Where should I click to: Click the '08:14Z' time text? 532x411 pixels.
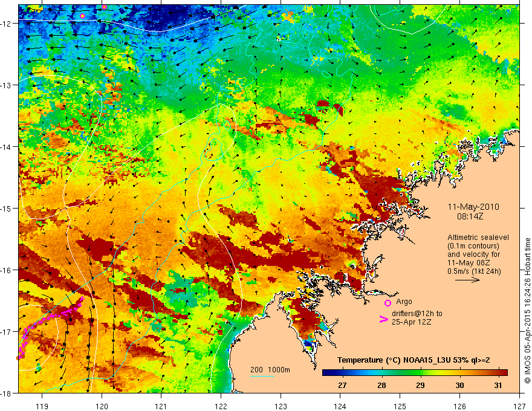[470, 216]
